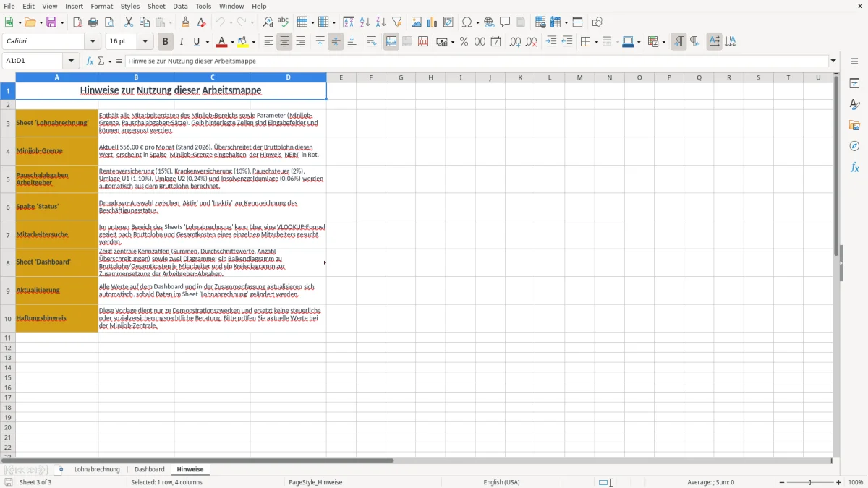Click the Print icon
868x488 pixels.
[x=93, y=22]
